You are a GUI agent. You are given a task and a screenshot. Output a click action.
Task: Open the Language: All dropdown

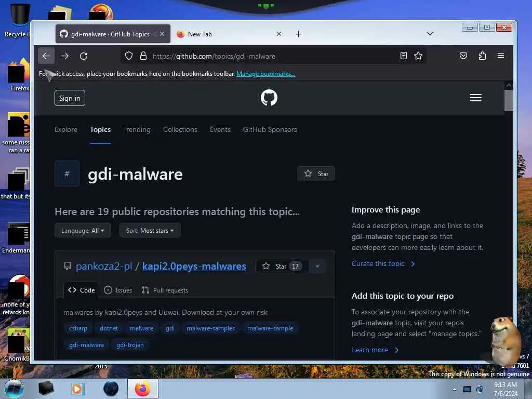coord(83,230)
